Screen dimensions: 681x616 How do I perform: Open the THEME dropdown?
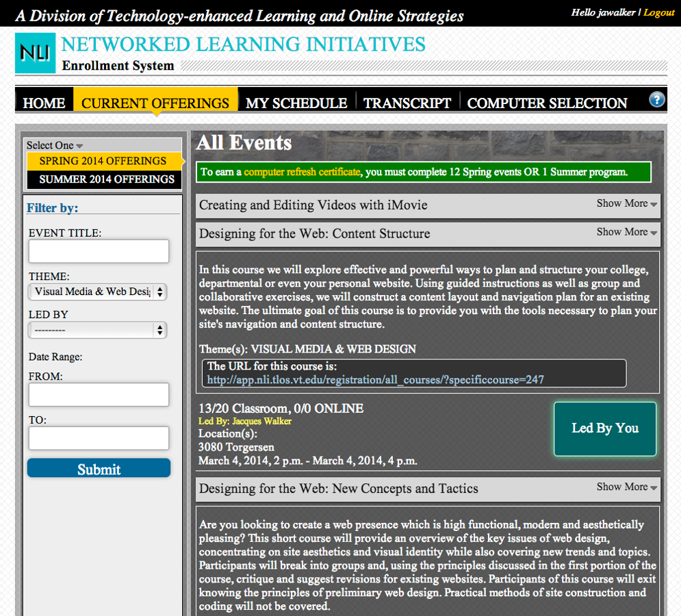point(98,292)
